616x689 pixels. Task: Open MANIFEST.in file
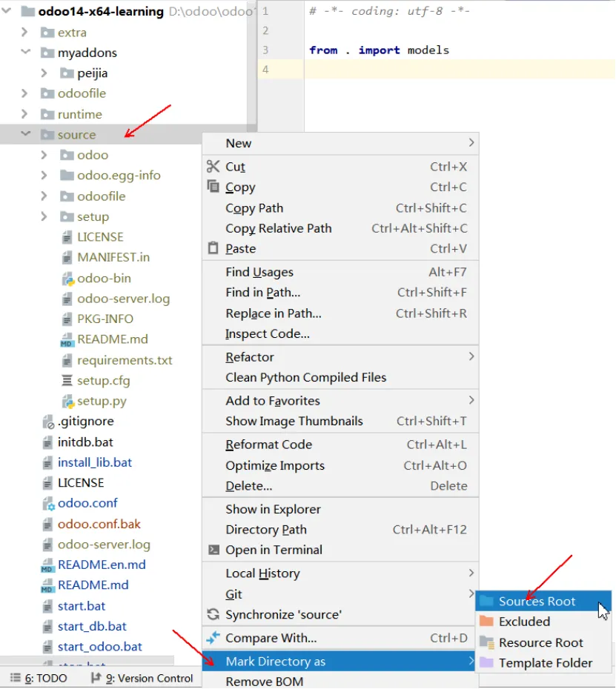[113, 257]
